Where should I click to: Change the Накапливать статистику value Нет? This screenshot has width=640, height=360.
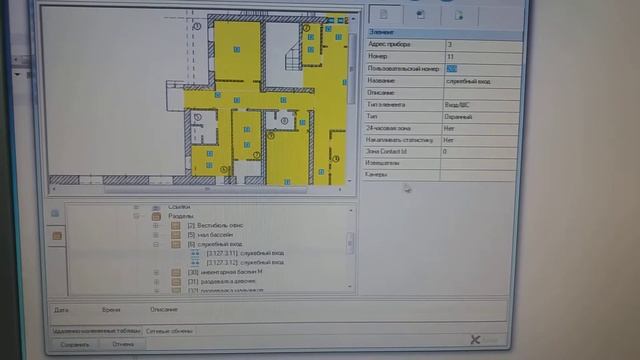click(479, 140)
